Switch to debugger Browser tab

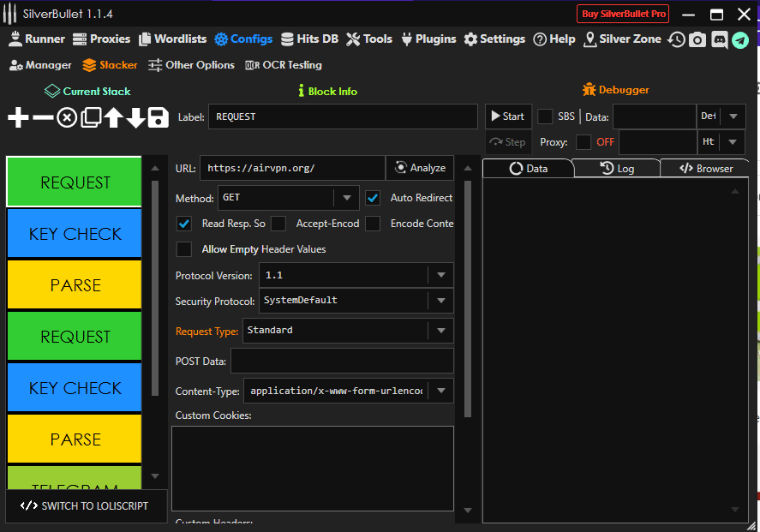[x=706, y=168]
